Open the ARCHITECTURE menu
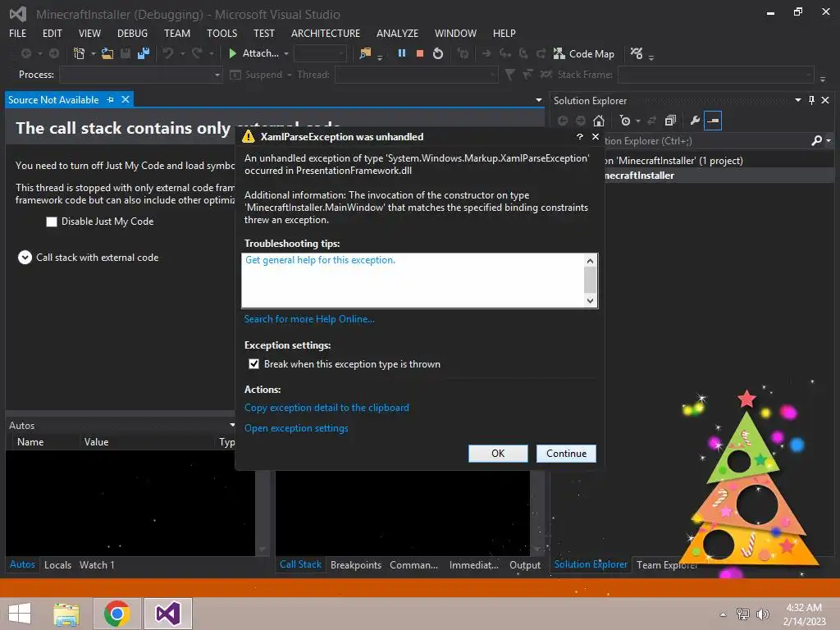 [x=325, y=33]
